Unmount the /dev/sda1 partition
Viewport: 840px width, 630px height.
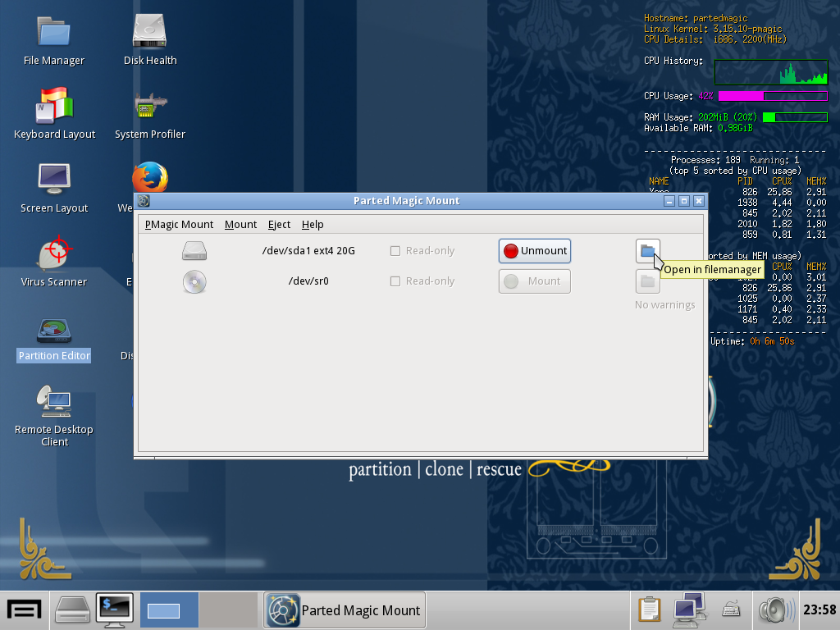(535, 251)
